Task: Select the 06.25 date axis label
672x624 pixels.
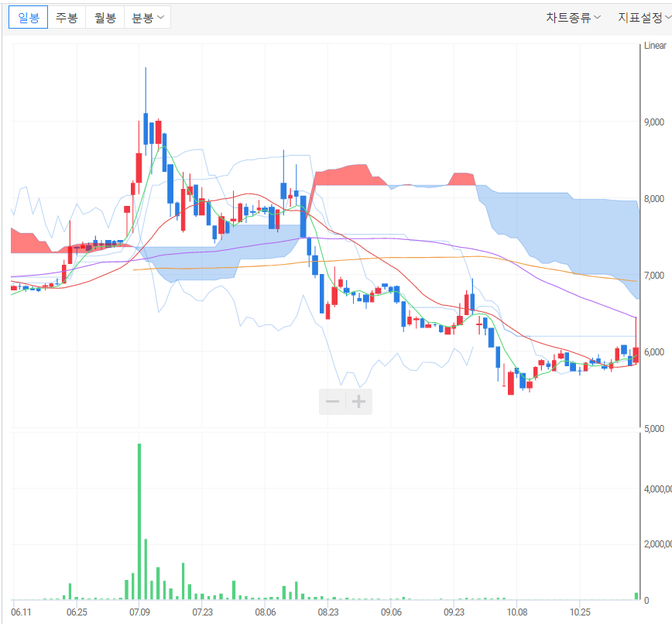Action: click(77, 612)
